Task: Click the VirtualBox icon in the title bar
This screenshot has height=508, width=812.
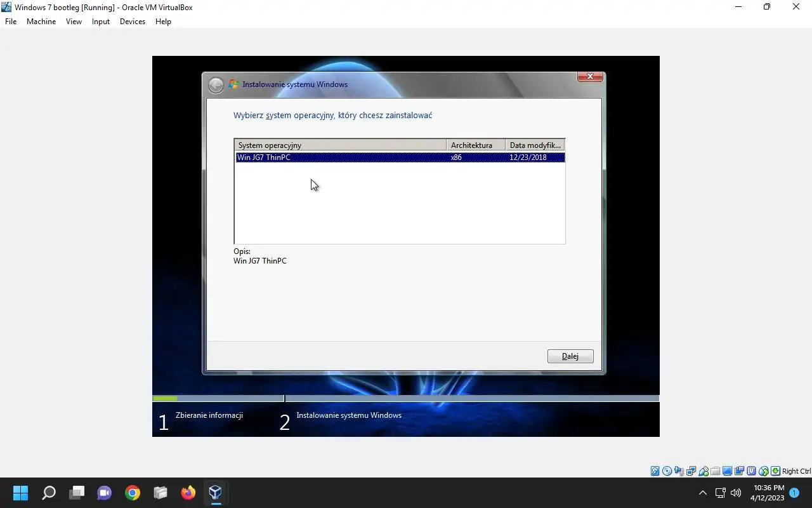Action: click(6, 7)
